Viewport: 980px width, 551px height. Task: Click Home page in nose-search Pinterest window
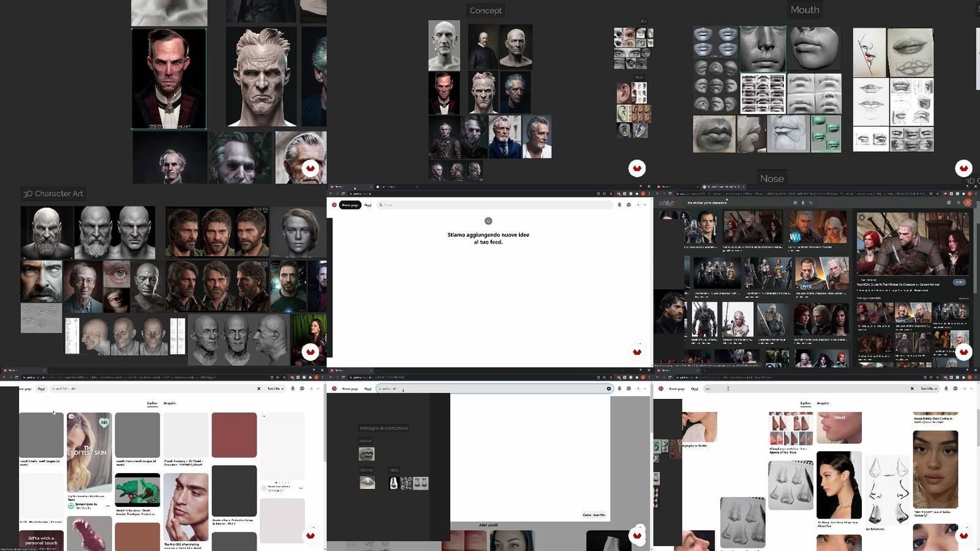(x=676, y=389)
